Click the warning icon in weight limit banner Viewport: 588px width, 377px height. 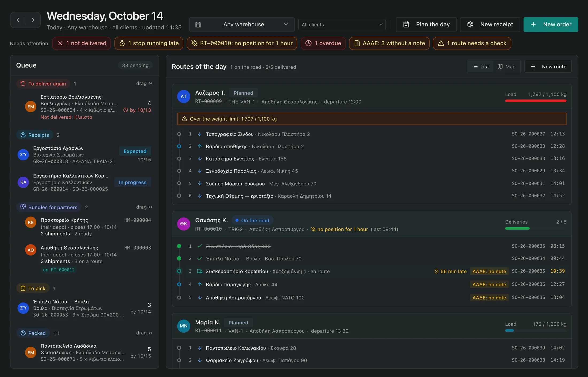tap(184, 119)
